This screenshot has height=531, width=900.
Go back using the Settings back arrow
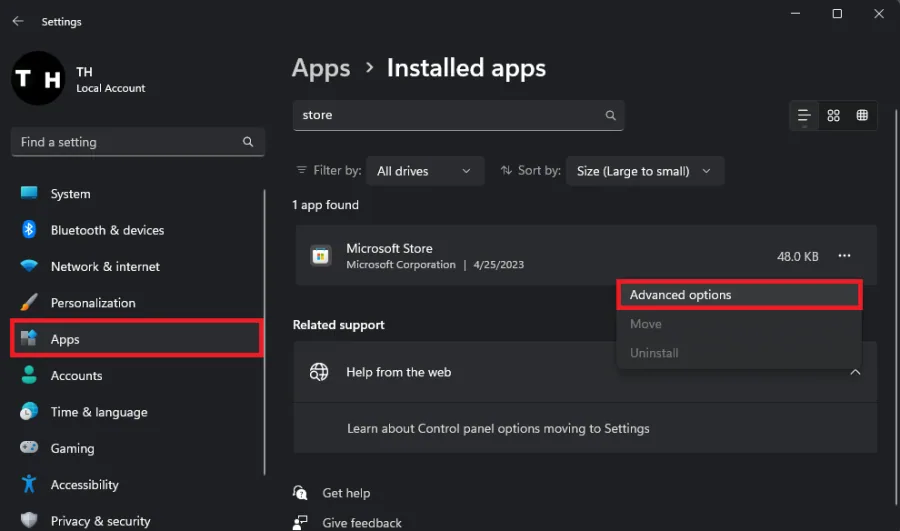point(18,21)
